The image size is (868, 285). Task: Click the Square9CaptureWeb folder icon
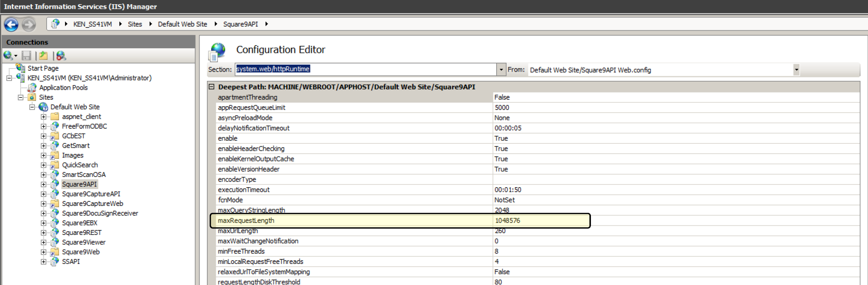coord(55,204)
